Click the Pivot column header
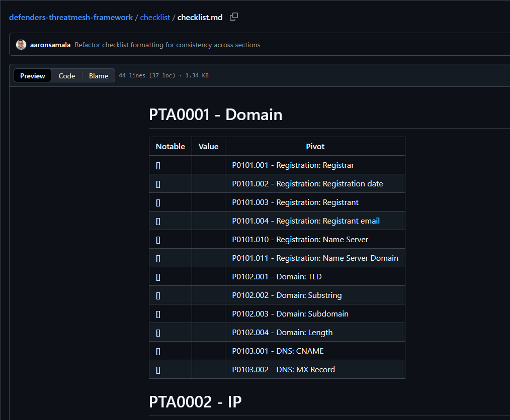Viewport: 510px width, 420px height. (x=315, y=147)
